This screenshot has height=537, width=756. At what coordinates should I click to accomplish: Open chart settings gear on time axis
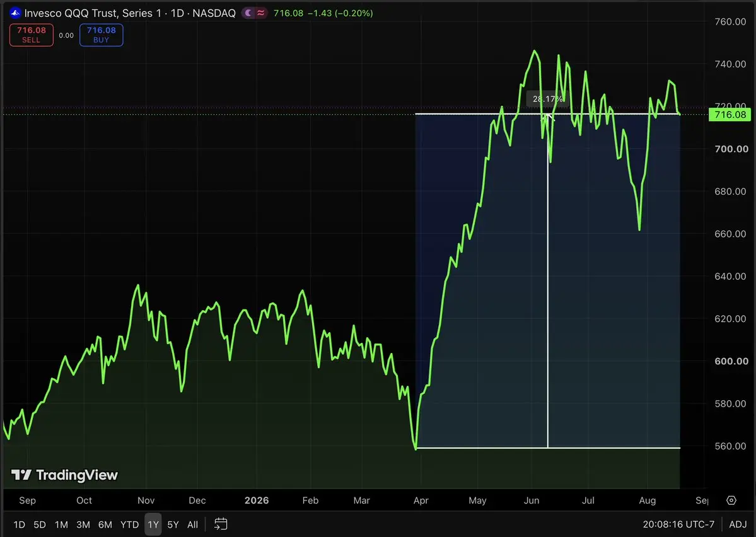point(731,500)
